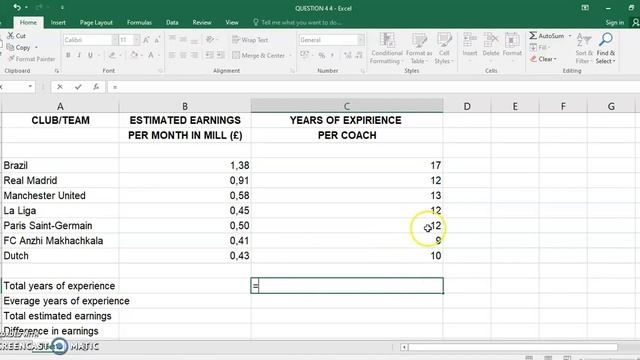The height and width of the screenshot is (360, 640).
Task: Apply the fill color bucket
Action: (133, 55)
